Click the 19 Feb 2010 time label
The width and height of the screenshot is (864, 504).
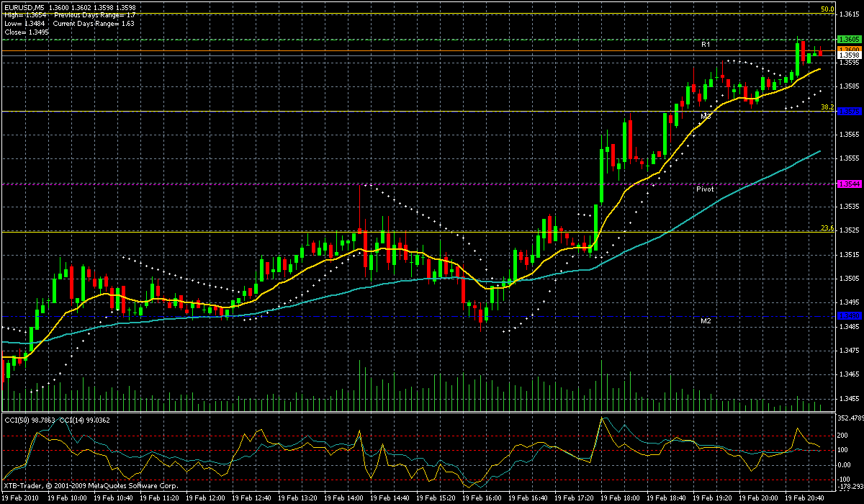pyautogui.click(x=19, y=498)
